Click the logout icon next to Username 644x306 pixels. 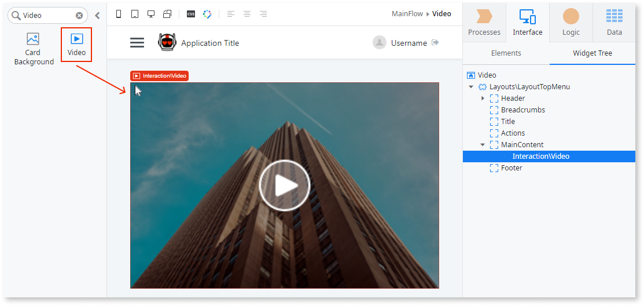(x=435, y=42)
